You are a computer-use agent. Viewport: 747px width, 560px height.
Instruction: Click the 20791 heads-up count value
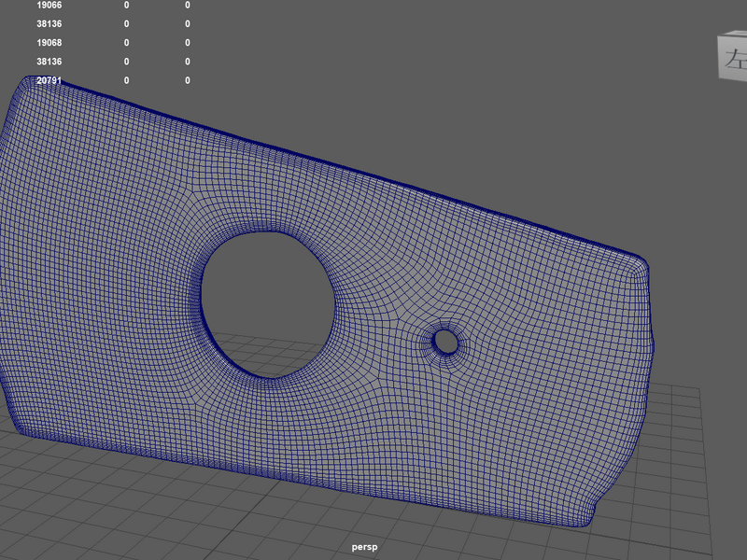(49, 80)
